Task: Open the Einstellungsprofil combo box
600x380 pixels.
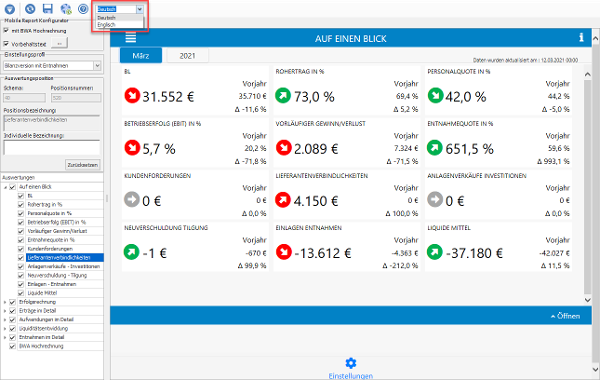Action: tap(52, 66)
